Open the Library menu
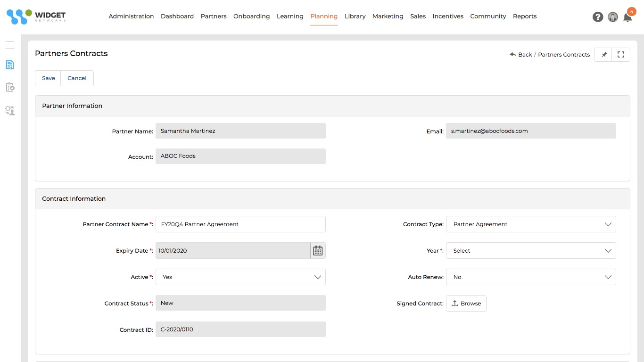 pos(355,16)
